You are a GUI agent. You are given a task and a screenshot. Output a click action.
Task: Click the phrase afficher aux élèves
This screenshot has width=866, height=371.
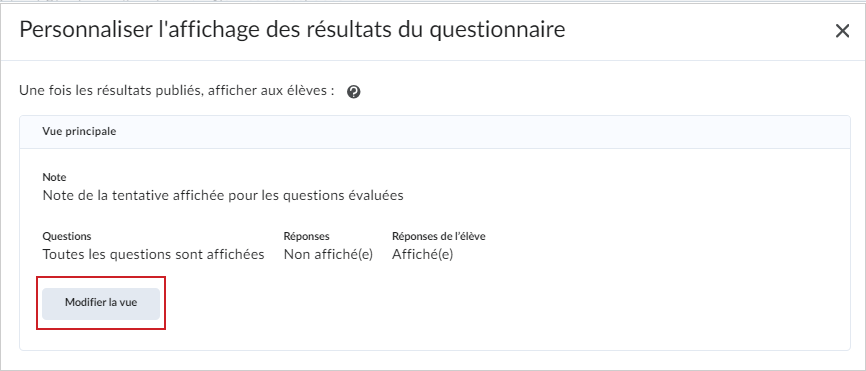[270, 91]
